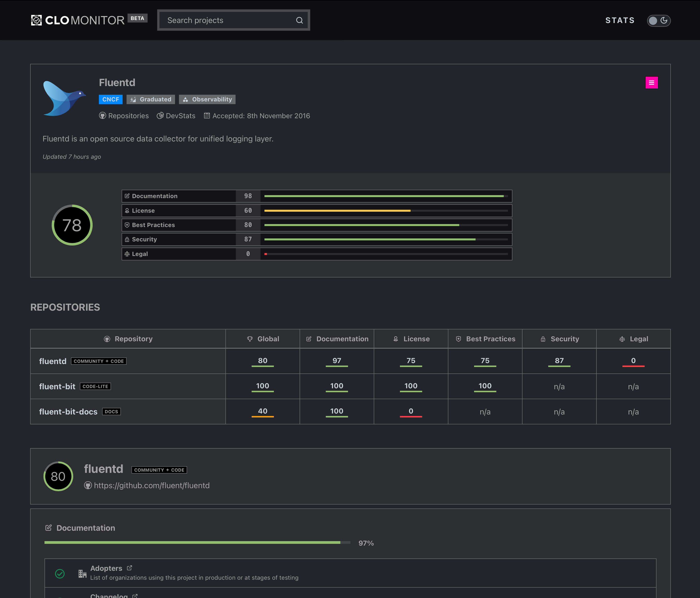Screen dimensions: 700x598
Task: Jump to fluent-bit-docs repository row
Action: [68, 412]
